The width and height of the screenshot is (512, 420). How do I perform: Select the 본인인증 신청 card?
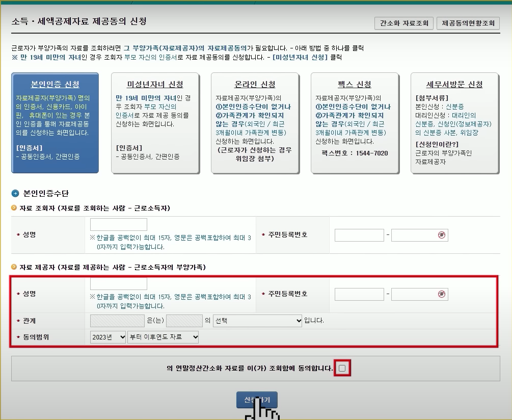(55, 123)
